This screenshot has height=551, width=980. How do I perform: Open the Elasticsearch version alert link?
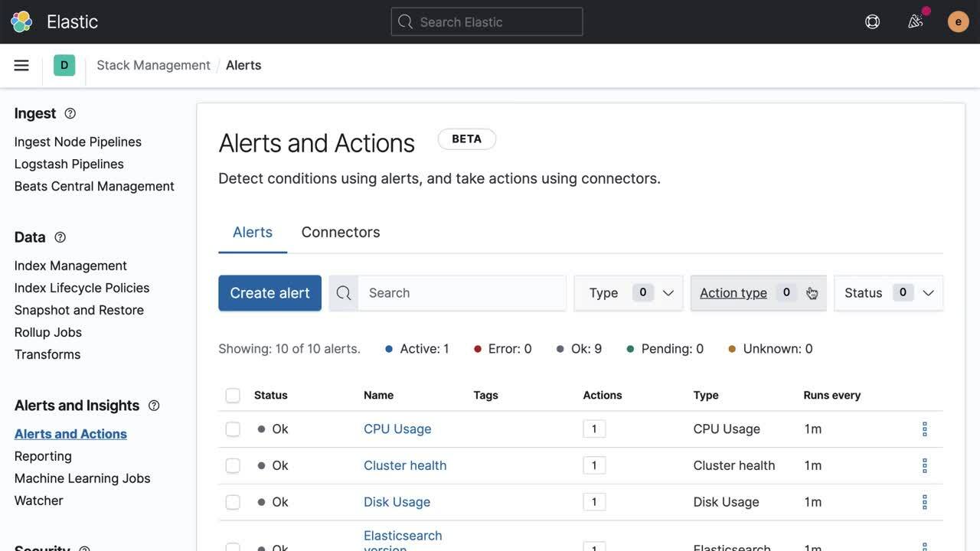[x=403, y=542]
